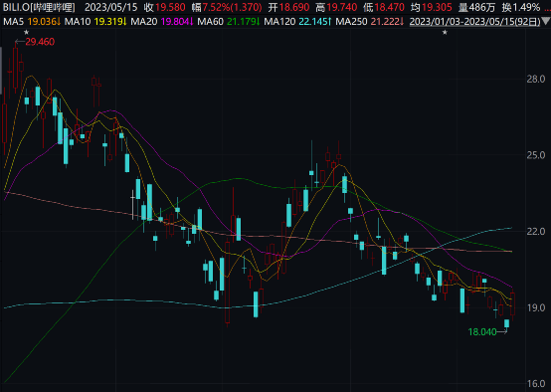Click the star marker below the date range
Screen dimensions: 551x392
(x=445, y=33)
